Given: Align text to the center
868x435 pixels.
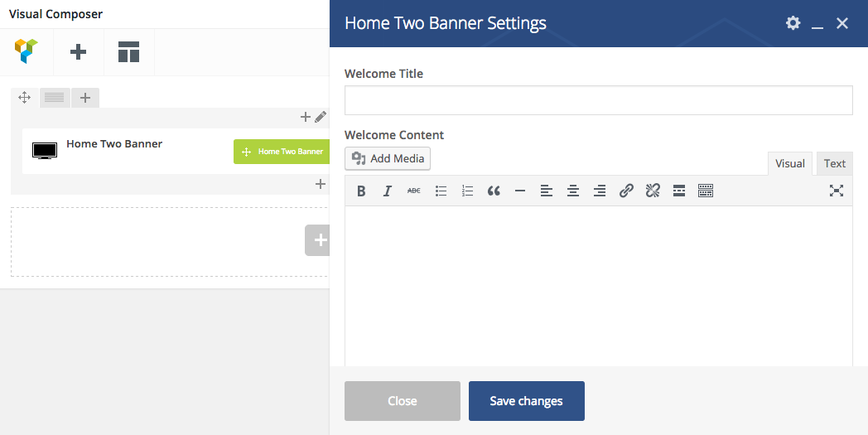Looking at the screenshot, I should pos(572,191).
